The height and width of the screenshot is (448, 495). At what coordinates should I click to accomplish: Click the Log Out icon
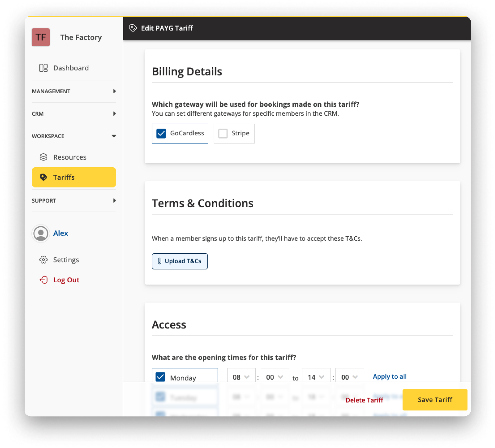point(43,280)
